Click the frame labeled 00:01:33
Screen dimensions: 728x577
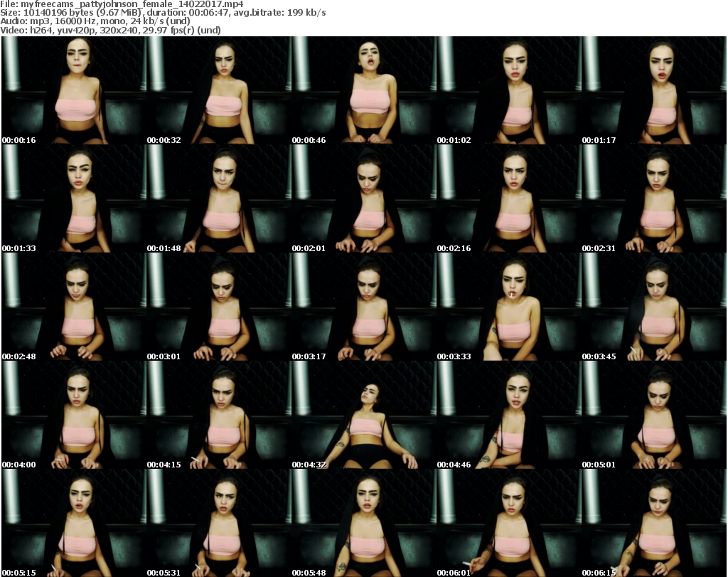click(x=74, y=198)
